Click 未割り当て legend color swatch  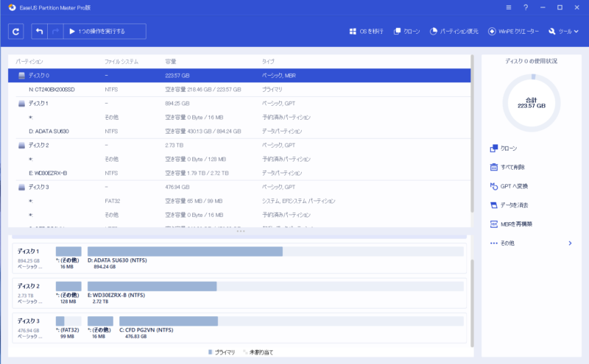pyautogui.click(x=245, y=352)
